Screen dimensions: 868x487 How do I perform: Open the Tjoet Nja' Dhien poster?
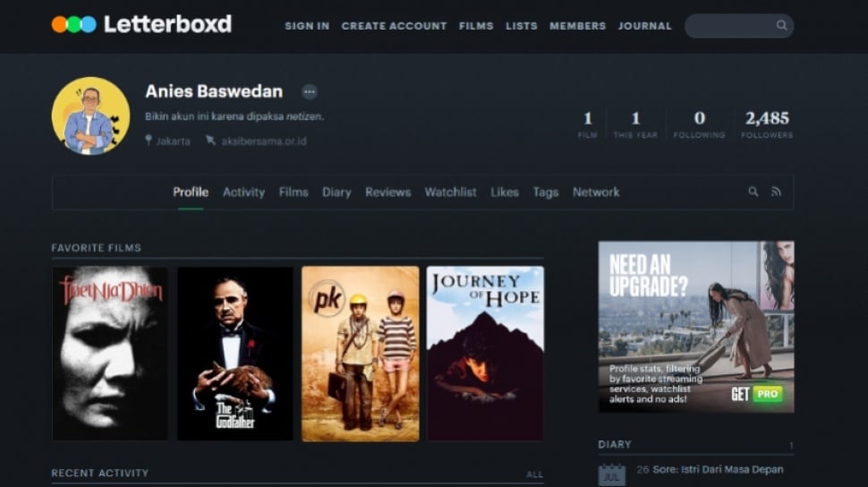(x=109, y=354)
